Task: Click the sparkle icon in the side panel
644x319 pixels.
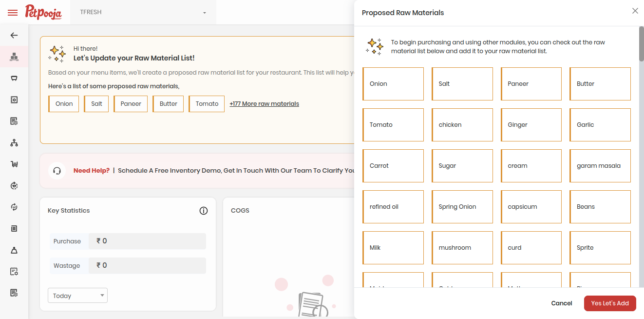Action: pyautogui.click(x=375, y=46)
